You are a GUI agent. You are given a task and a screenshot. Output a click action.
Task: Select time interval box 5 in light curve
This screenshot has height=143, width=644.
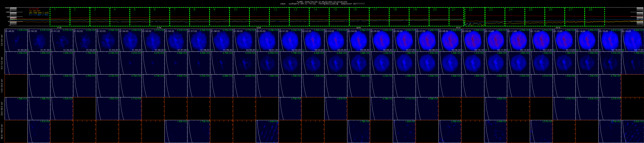pos(140,17)
